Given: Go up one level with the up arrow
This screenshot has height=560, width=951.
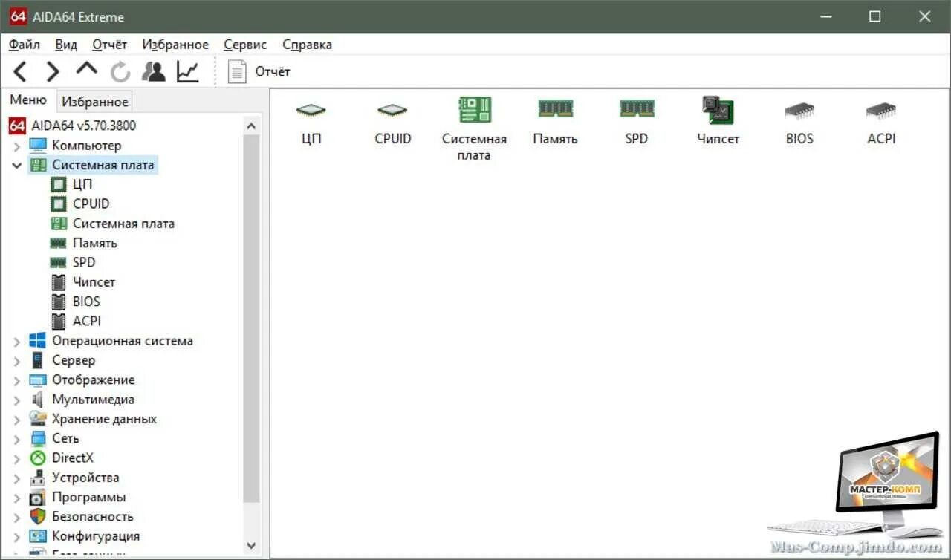Looking at the screenshot, I should tap(86, 71).
